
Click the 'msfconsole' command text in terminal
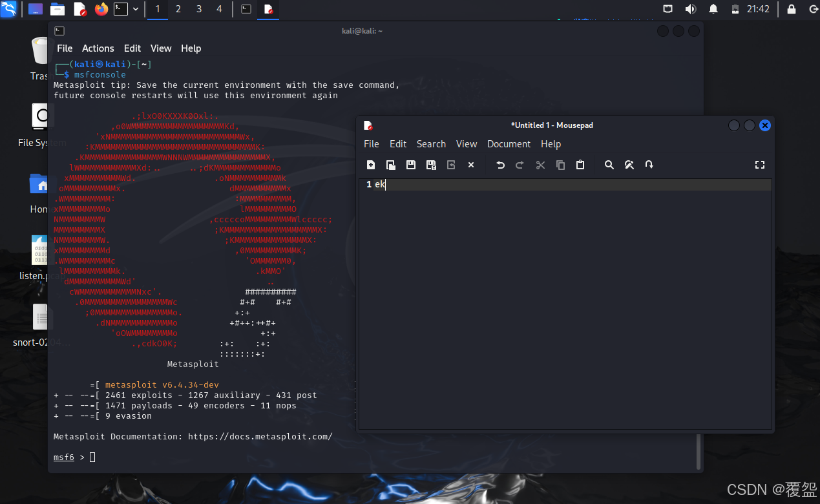point(100,75)
